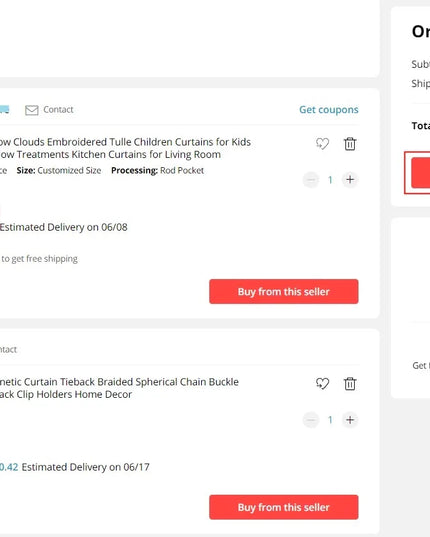Open the Curtain Tieback Braided Spherical product title
The image size is (430, 537).
(119, 388)
